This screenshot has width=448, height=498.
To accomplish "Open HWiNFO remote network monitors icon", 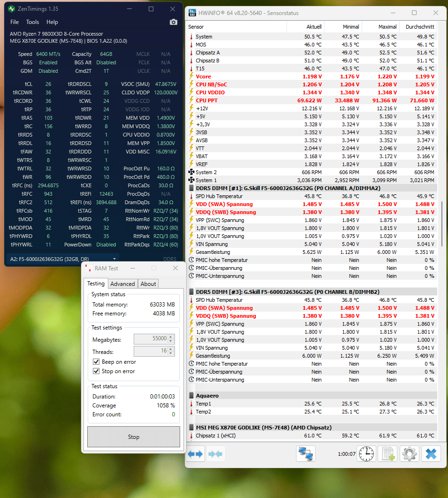I will coord(306,453).
